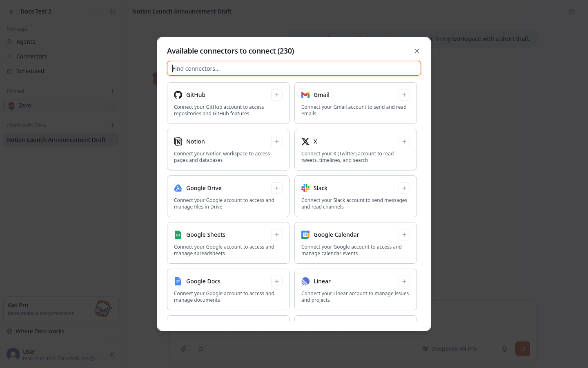Image resolution: width=588 pixels, height=368 pixels.
Task: Click the GitHub logo icon
Action: pos(178,95)
